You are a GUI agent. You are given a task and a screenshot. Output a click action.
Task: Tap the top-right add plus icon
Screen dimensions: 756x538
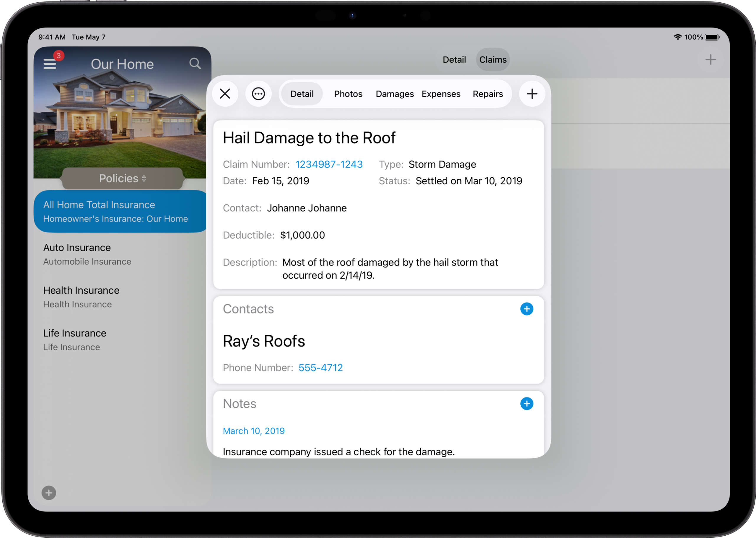click(x=710, y=60)
